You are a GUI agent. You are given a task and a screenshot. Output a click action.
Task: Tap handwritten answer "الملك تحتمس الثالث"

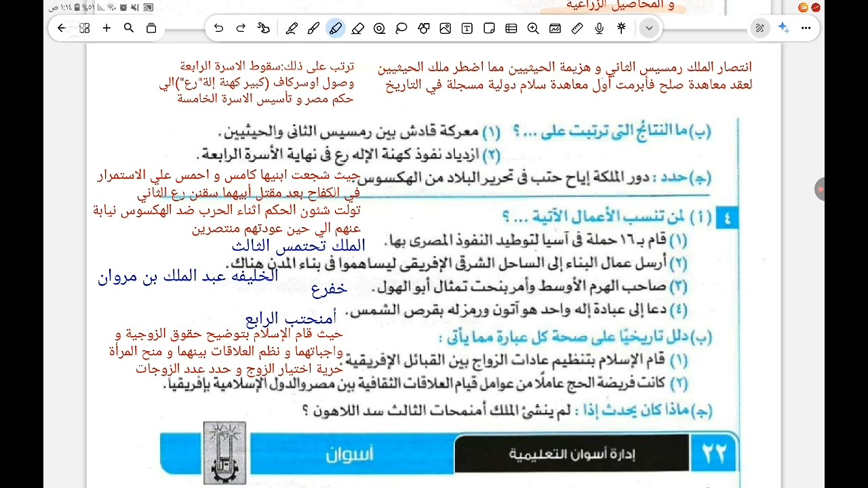click(x=298, y=245)
